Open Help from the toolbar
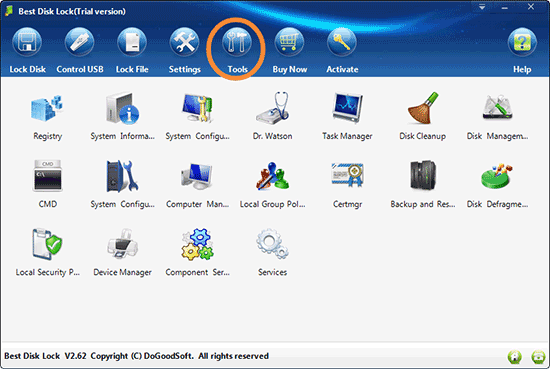Viewport: 550px width, 369px height. click(522, 51)
